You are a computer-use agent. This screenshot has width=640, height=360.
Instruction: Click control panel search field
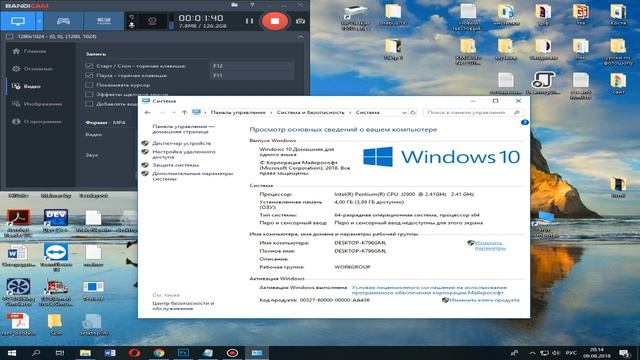coord(473,113)
